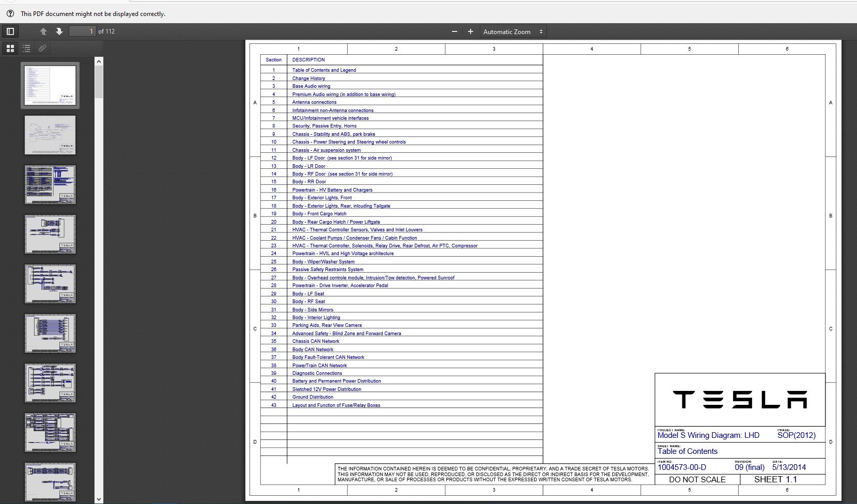Click the next page arrow
Viewport: 857px width, 504px height.
pyautogui.click(x=59, y=31)
